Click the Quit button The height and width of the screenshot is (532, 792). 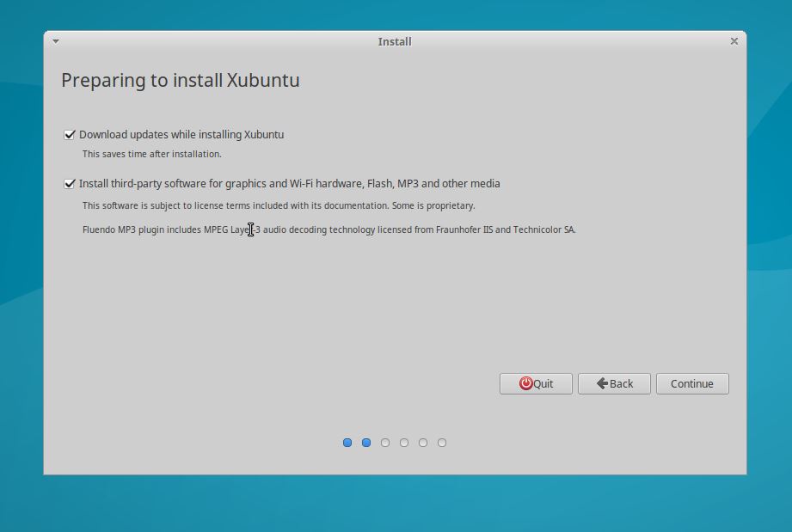tap(536, 383)
